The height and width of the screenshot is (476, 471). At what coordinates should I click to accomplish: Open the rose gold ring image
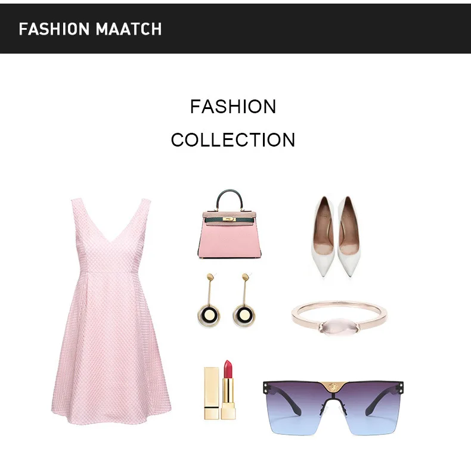click(x=339, y=318)
